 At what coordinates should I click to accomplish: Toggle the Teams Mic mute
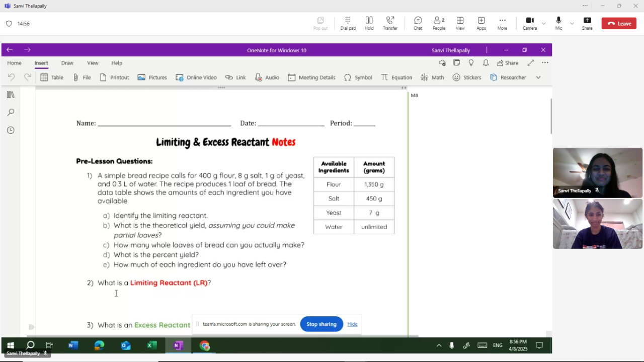pyautogui.click(x=558, y=23)
